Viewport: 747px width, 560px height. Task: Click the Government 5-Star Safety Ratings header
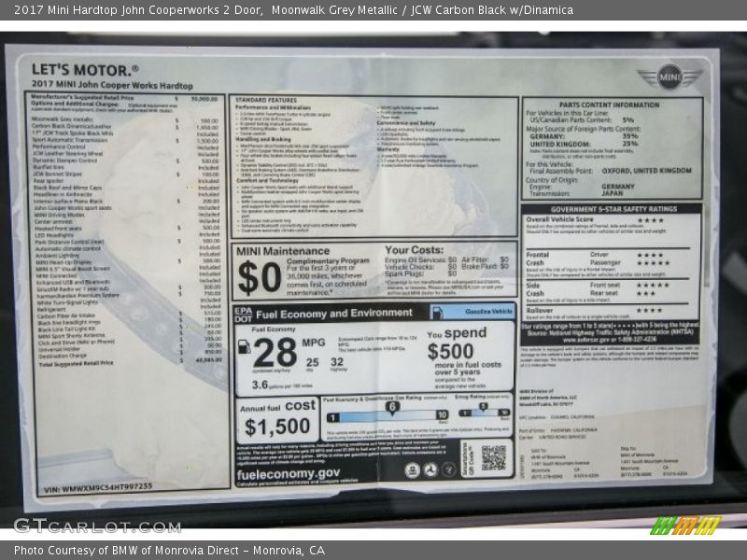[x=613, y=209]
